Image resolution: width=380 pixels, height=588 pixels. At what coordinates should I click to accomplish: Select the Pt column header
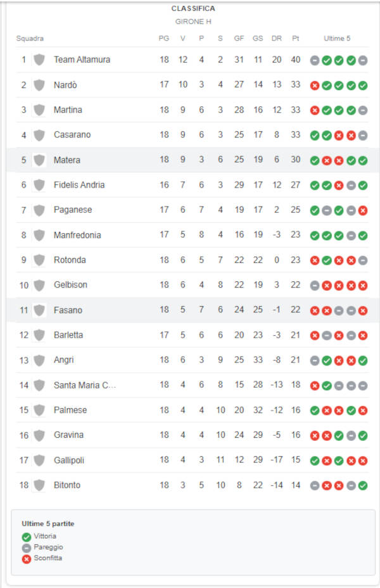click(296, 38)
